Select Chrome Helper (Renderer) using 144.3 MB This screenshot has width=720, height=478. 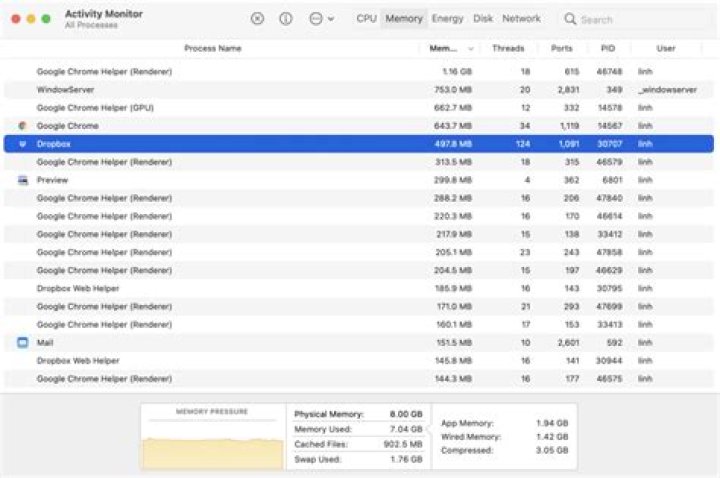pyautogui.click(x=359, y=379)
